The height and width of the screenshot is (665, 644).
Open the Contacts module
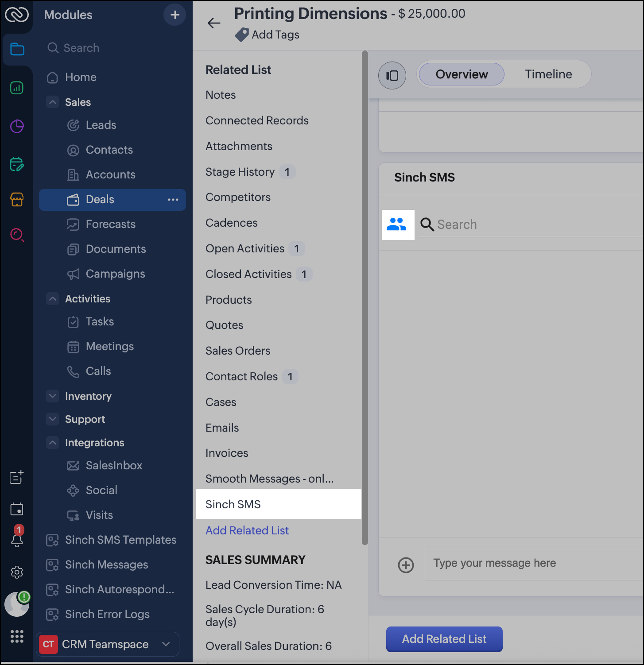point(109,150)
